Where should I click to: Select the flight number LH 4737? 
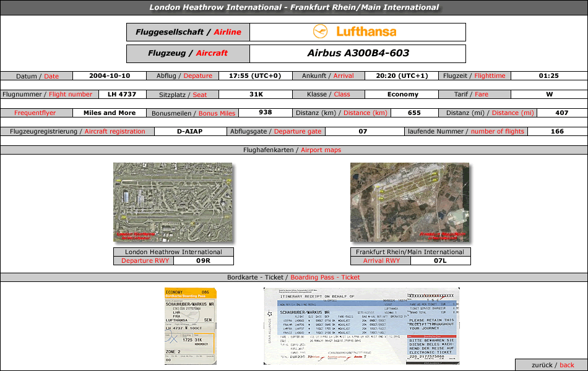click(x=122, y=95)
